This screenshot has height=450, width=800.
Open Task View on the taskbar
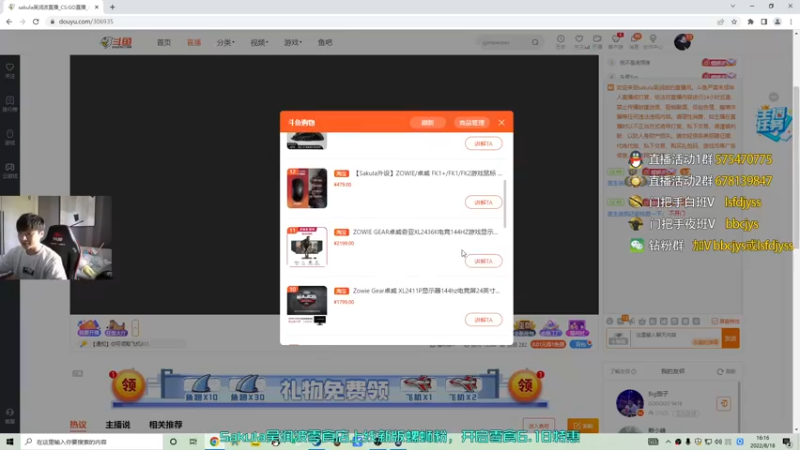(193, 441)
